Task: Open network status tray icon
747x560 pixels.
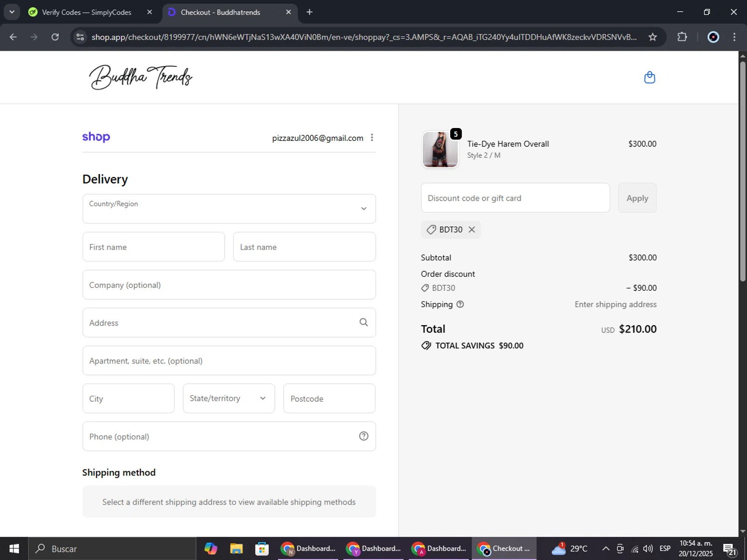Action: tap(634, 549)
